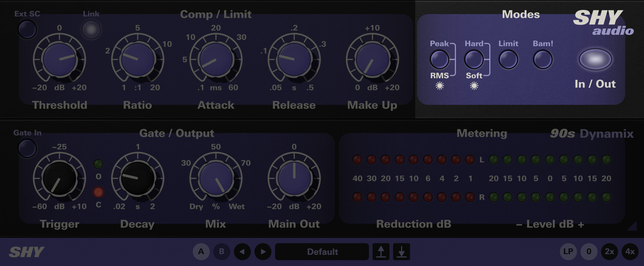Switch to preset slot B
644x266 pixels.
pyautogui.click(x=222, y=252)
